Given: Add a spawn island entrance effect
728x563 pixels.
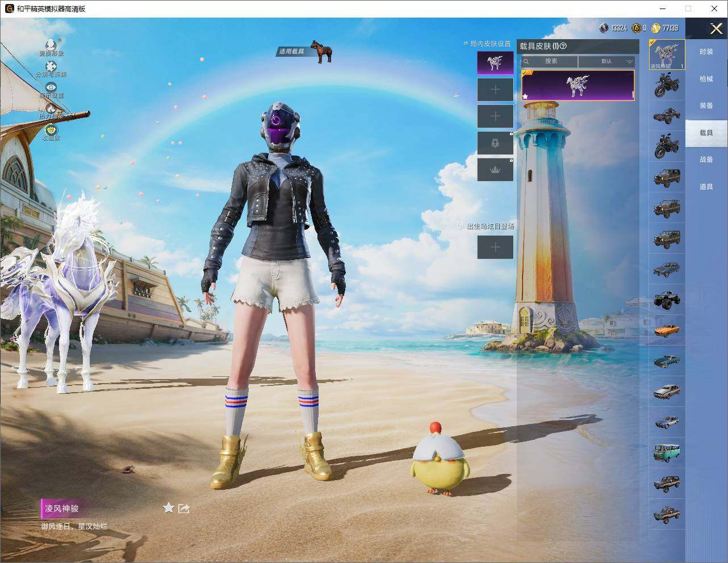Looking at the screenshot, I should (495, 247).
